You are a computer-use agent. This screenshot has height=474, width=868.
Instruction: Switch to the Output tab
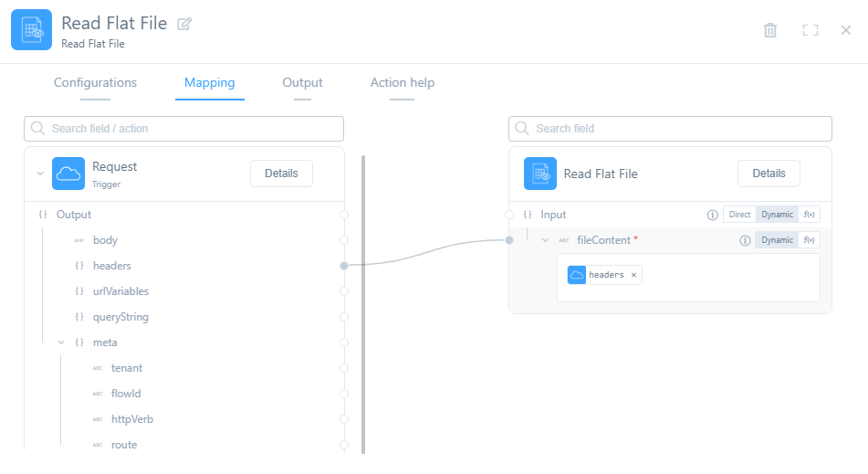click(302, 83)
